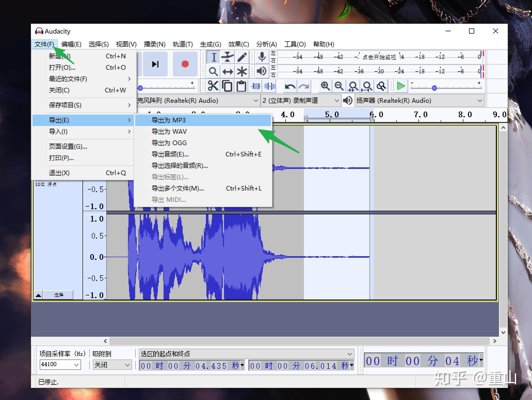Choose 导出为 WAV menu item
Screen dimensions: 532x400
point(169,131)
